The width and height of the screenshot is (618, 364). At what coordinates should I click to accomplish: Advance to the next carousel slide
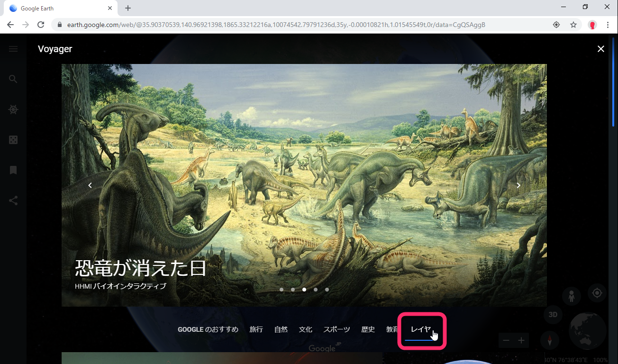pos(518,185)
